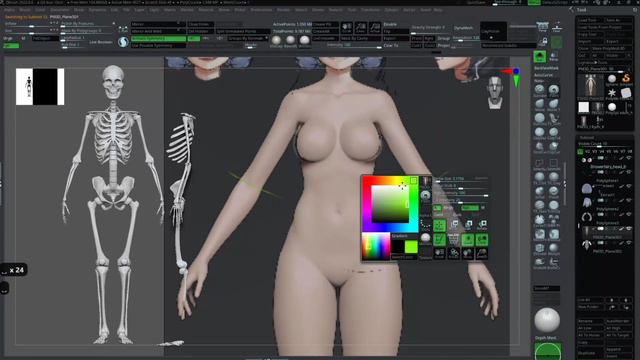Click in the popup color picker square
640x360 pixels.
(390, 204)
